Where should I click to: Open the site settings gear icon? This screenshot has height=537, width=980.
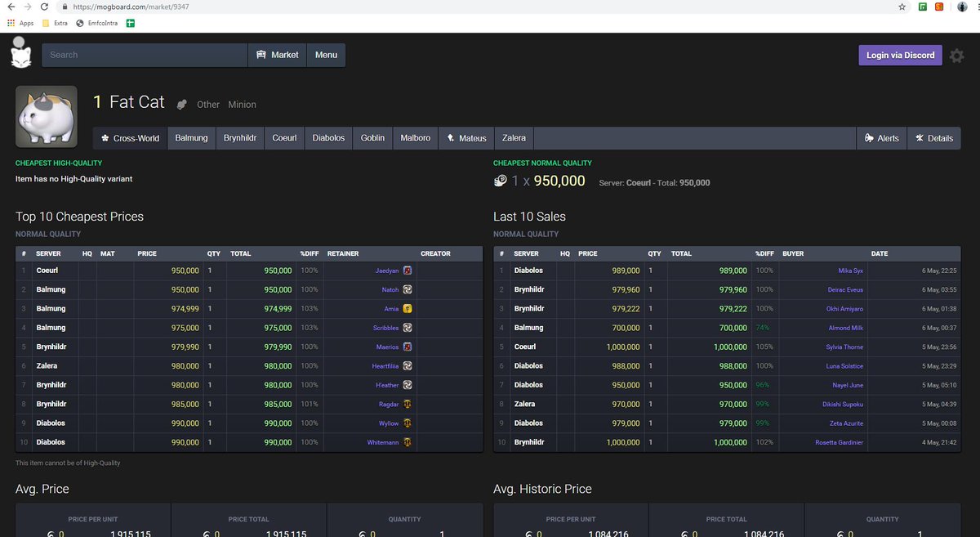957,56
